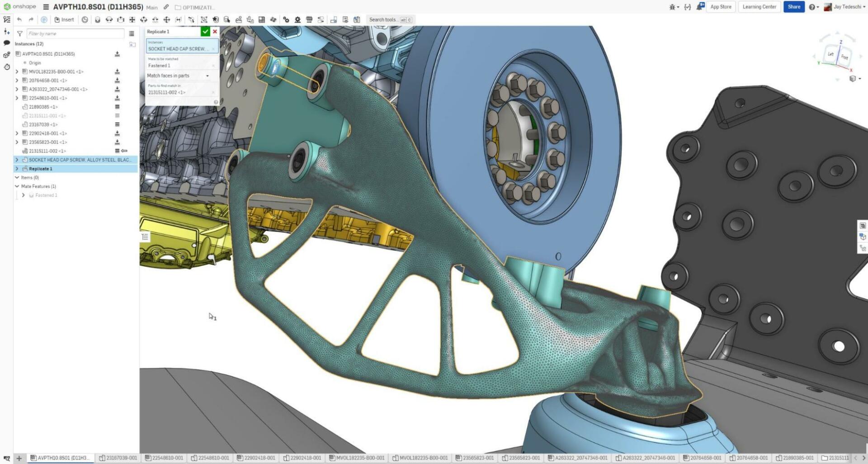Image resolution: width=868 pixels, height=464 pixels.
Task: Select the Revolute mate tool
Action: click(x=108, y=19)
